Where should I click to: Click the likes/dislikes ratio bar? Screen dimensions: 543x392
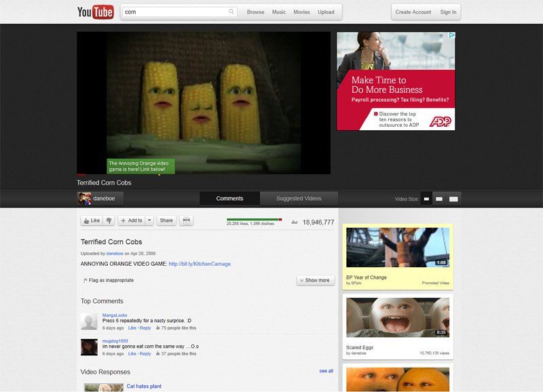pyautogui.click(x=254, y=219)
